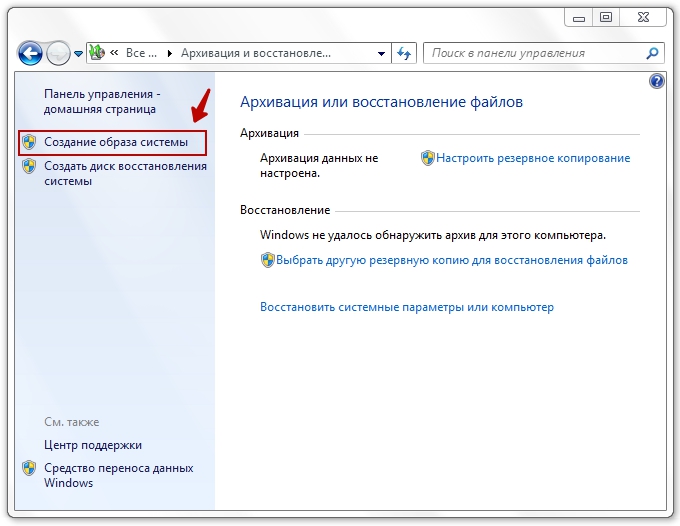The image size is (680, 526).
Task: Focus the 'Поиск в панели управления' search field
Action: click(543, 53)
